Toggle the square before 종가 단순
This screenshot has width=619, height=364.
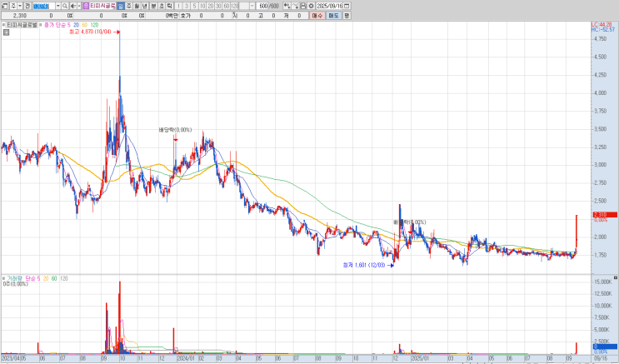pyautogui.click(x=42, y=24)
